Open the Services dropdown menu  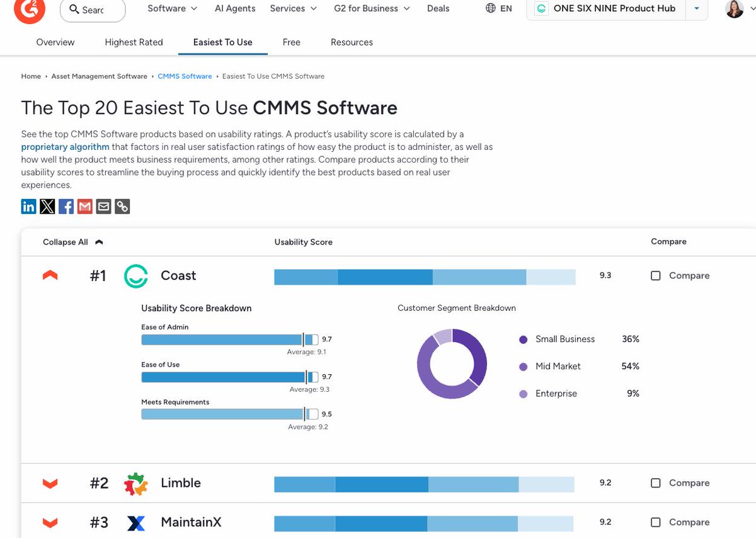click(x=294, y=8)
